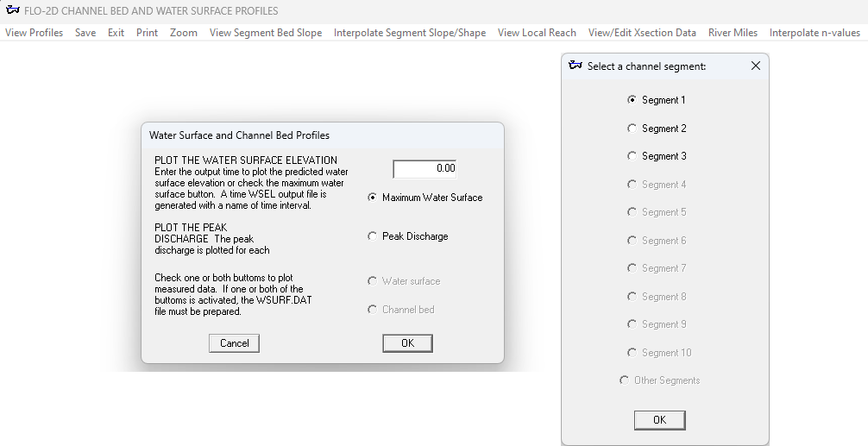Select Segment 2 radio button
The width and height of the screenshot is (868, 446).
tap(632, 129)
